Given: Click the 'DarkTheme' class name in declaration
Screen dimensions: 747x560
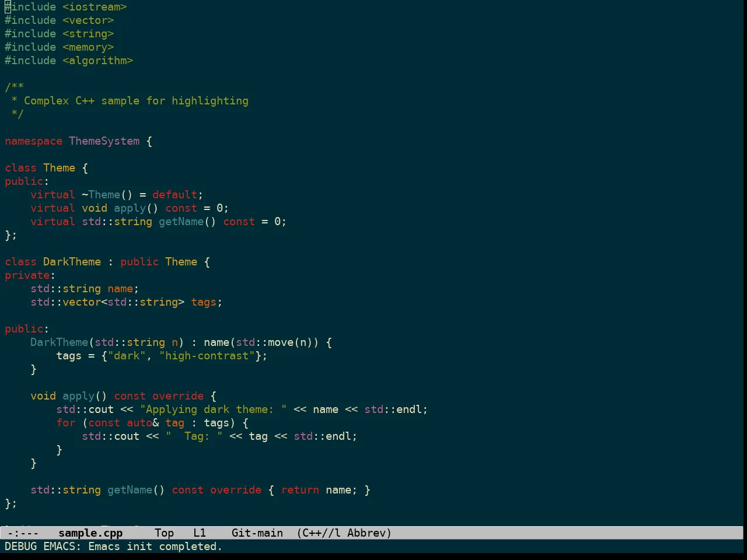Looking at the screenshot, I should pos(72,262).
